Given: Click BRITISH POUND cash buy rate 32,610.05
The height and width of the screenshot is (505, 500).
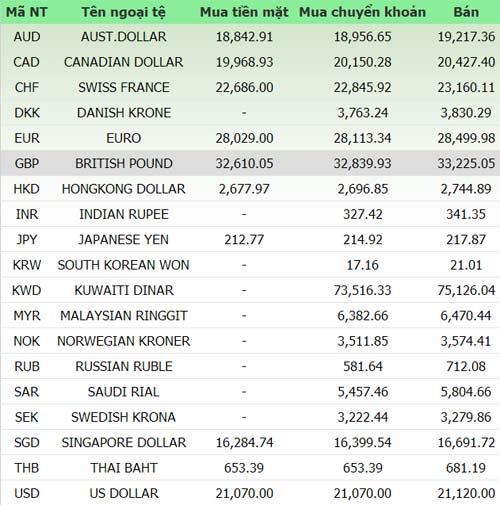Looking at the screenshot, I should tap(244, 163).
